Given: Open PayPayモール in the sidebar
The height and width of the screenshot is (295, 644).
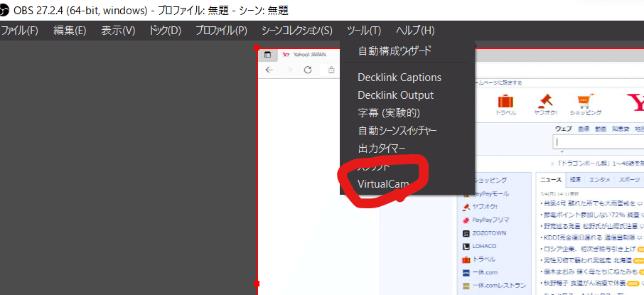Looking at the screenshot, I should tap(490, 193).
